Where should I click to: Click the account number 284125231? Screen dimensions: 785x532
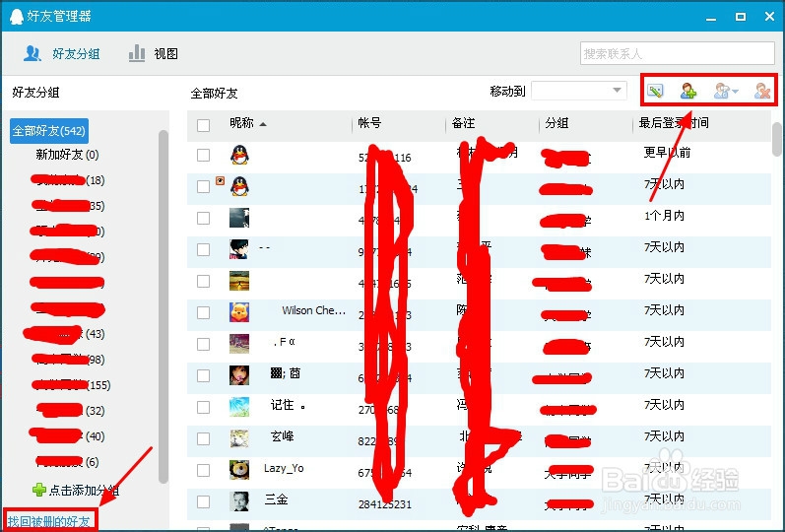click(x=384, y=504)
